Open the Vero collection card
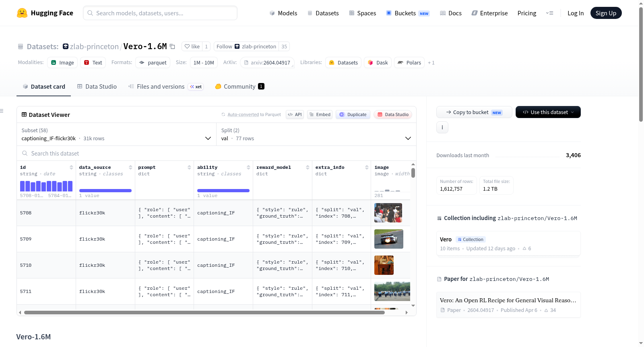This screenshot has height=347, width=644. (508, 243)
